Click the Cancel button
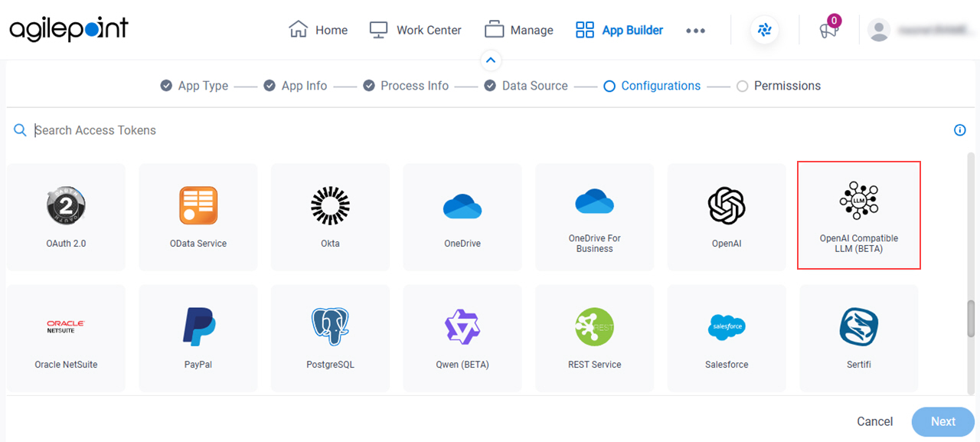 [x=875, y=421]
